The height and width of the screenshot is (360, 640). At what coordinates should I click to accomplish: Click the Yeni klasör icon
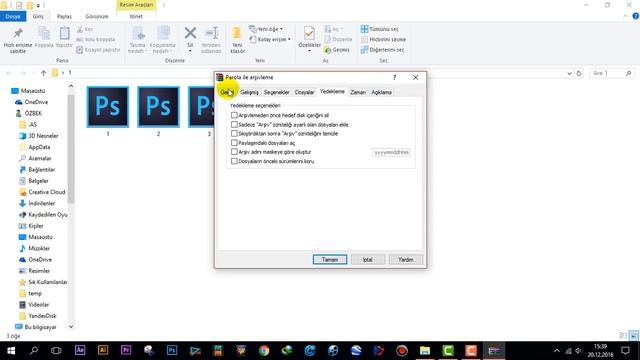237,33
